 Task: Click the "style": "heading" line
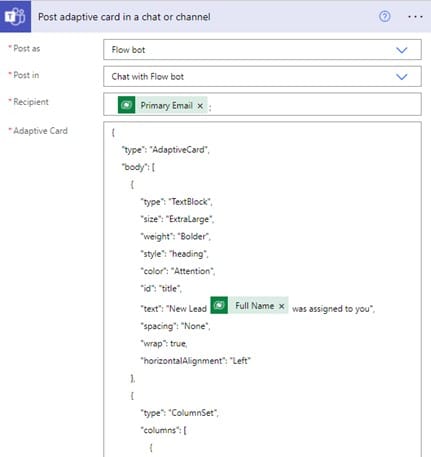pos(174,254)
